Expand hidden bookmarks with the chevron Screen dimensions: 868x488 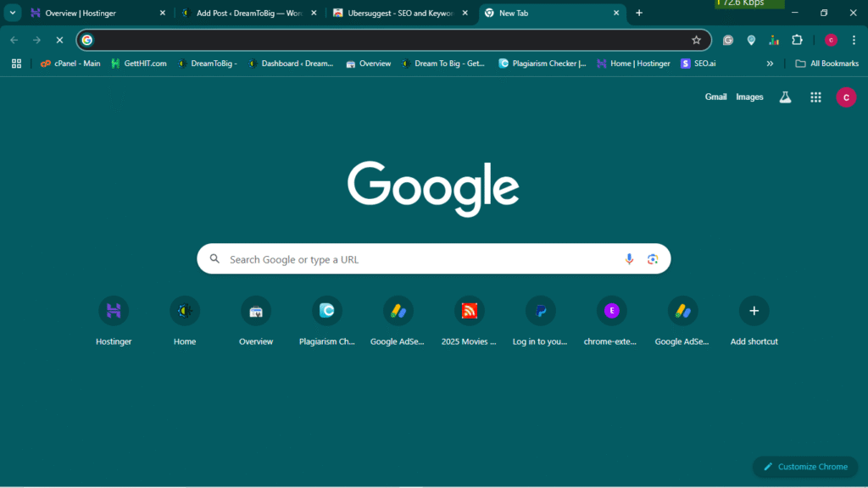[770, 64]
